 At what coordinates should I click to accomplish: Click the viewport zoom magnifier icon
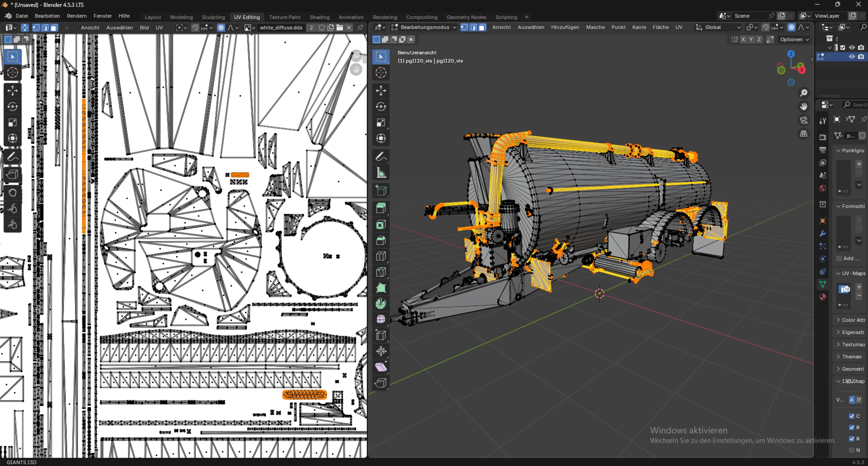(x=804, y=93)
